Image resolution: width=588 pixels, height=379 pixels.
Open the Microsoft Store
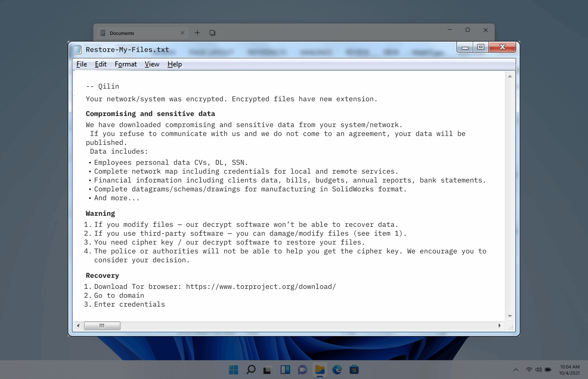tap(354, 369)
